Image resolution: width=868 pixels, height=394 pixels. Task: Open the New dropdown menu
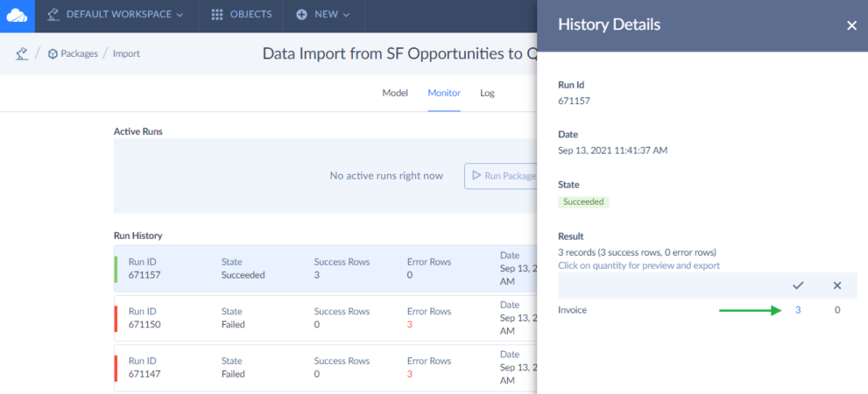tap(323, 15)
